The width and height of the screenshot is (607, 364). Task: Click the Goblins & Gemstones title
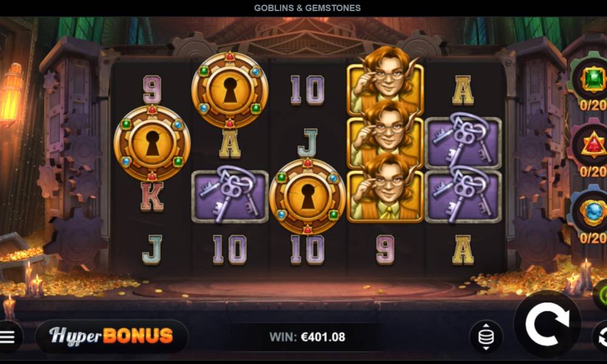[307, 8]
